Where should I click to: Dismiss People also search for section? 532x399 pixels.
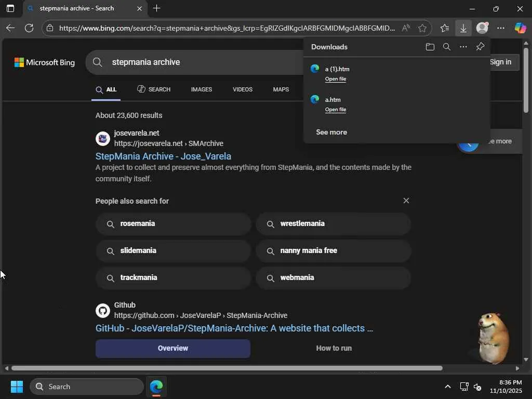coord(406,201)
